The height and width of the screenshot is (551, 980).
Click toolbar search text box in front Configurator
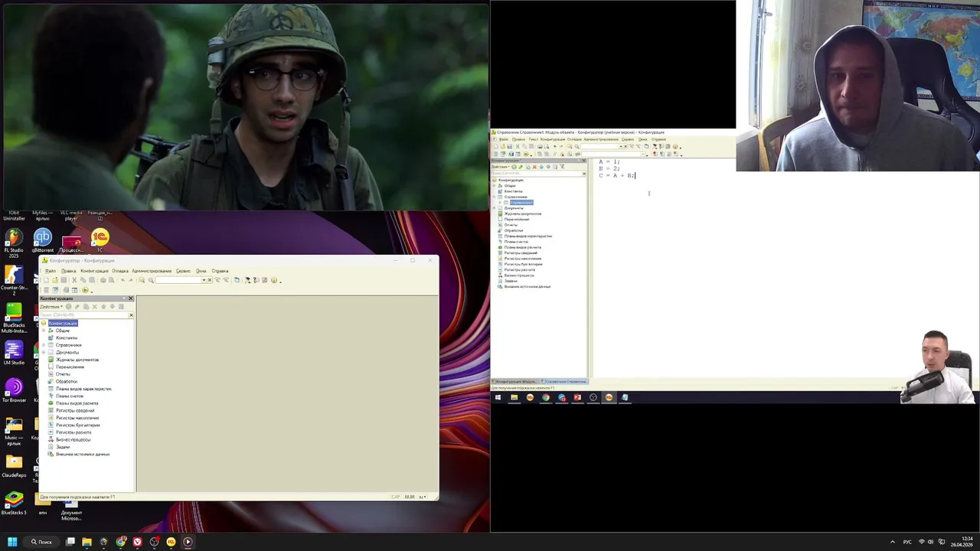[178, 280]
